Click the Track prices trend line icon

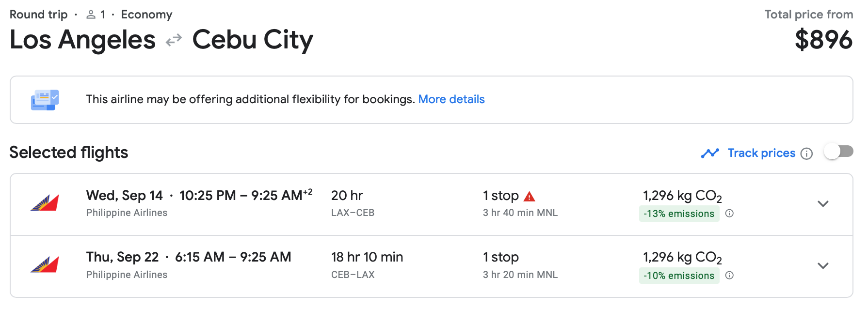[710, 154]
